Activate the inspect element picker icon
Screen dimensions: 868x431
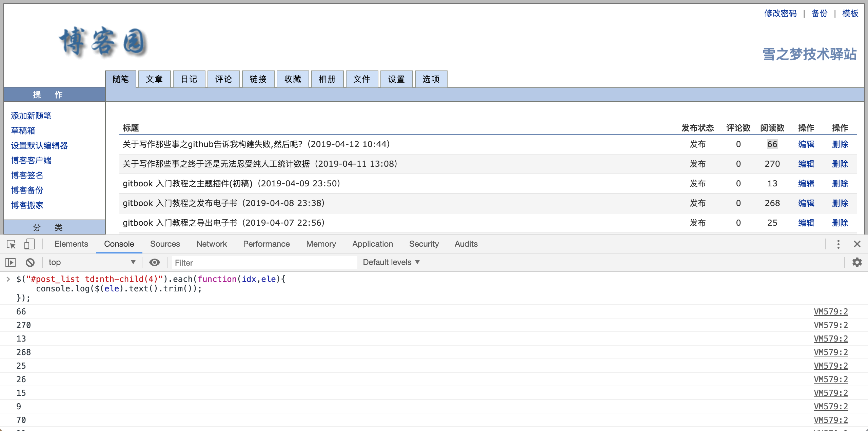(11, 244)
